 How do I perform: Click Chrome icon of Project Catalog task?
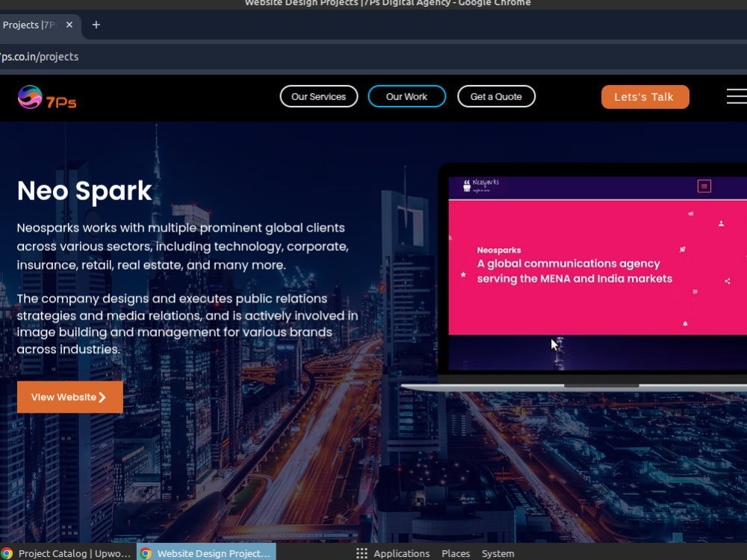pos(7,553)
